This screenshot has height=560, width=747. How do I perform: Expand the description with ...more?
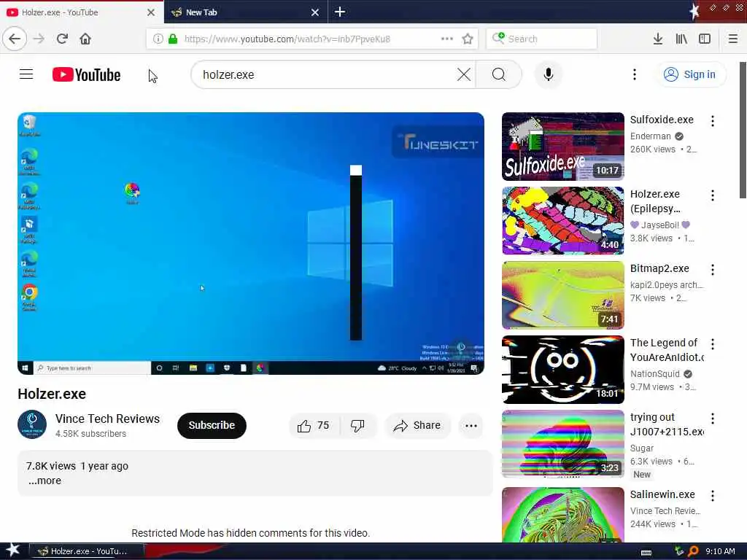44,481
